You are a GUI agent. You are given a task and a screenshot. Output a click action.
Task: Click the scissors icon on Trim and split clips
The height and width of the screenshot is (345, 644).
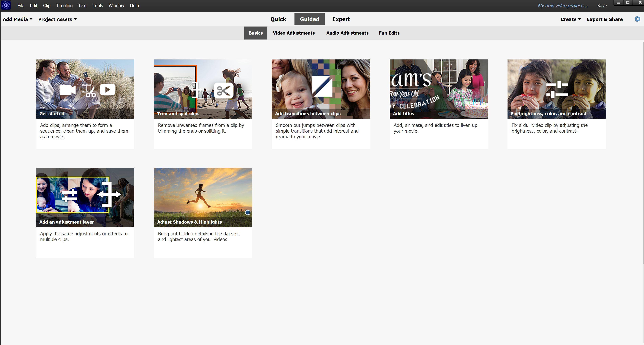point(224,90)
